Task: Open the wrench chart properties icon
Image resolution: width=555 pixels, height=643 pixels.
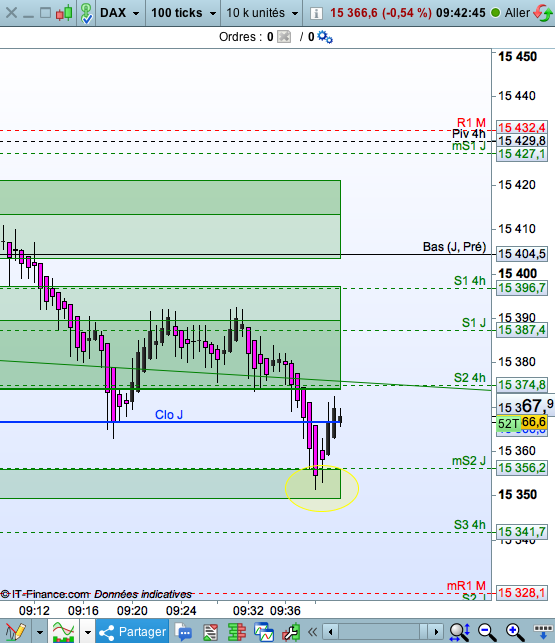Action: click(291, 632)
